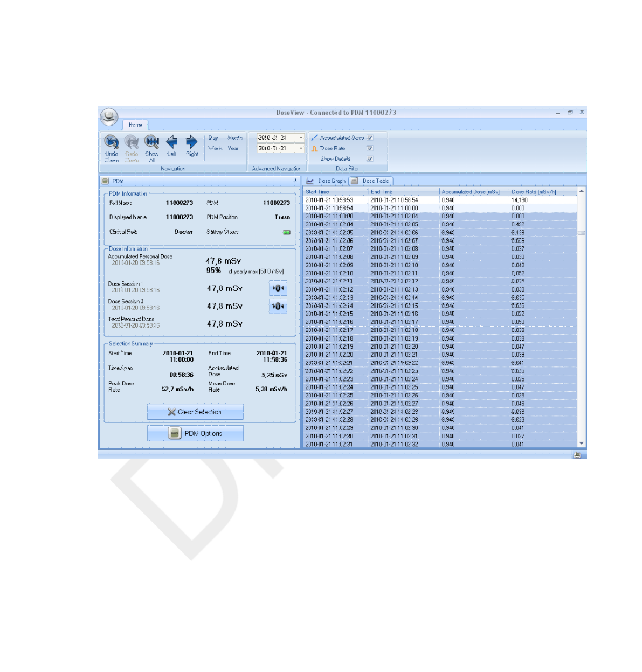The image size is (642, 672).
Task: Navigate Left with the arrow icon
Action: point(171,142)
